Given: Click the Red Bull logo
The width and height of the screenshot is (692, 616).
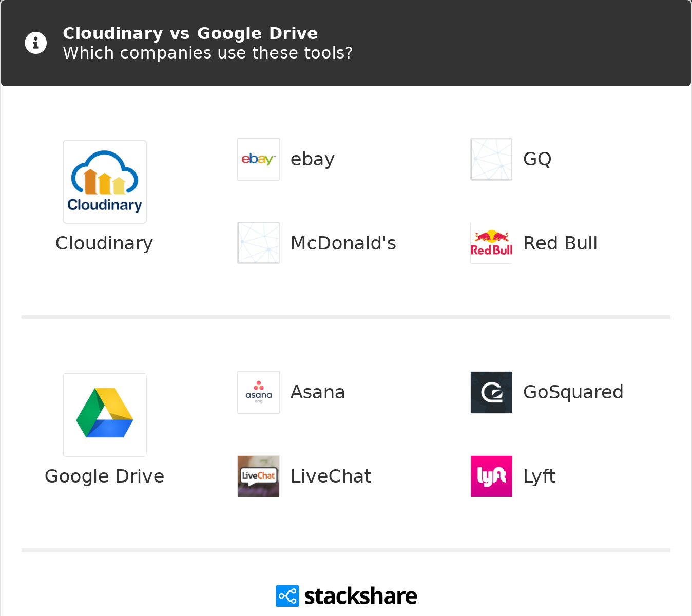Looking at the screenshot, I should [x=491, y=243].
